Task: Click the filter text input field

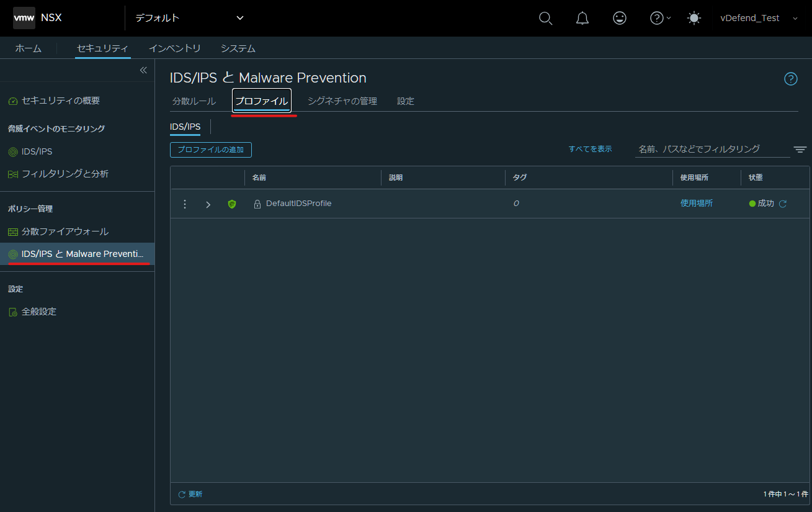Action: pos(712,149)
